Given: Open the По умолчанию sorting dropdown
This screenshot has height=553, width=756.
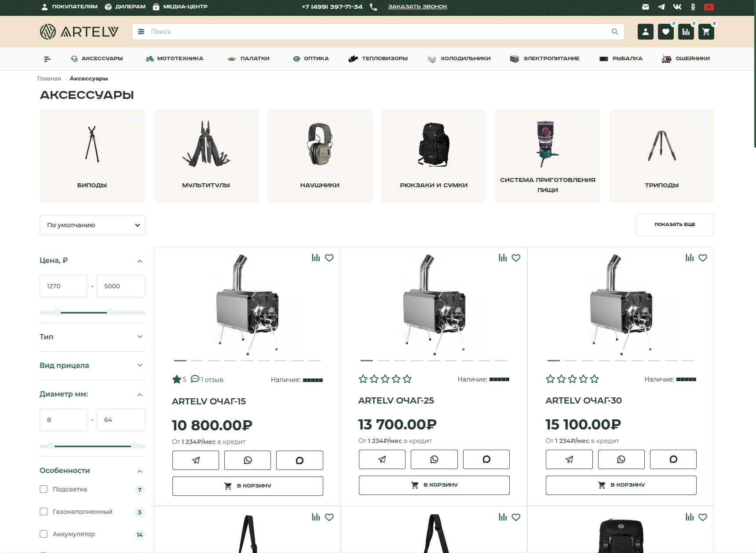Looking at the screenshot, I should [92, 225].
